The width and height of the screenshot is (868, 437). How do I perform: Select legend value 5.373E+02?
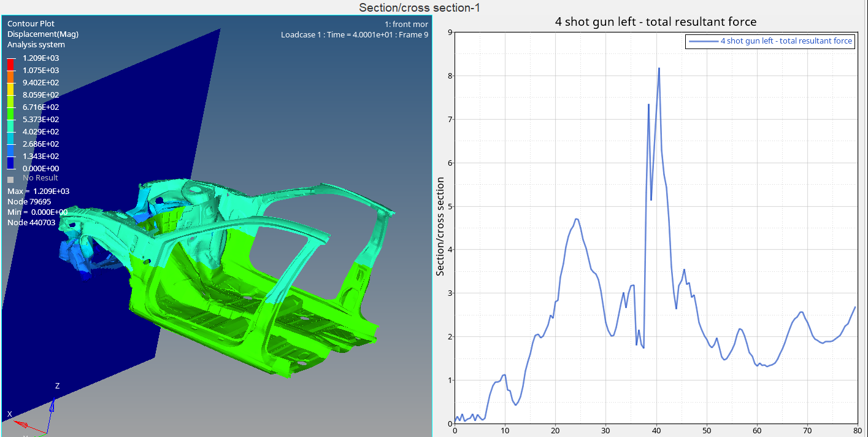pyautogui.click(x=41, y=120)
